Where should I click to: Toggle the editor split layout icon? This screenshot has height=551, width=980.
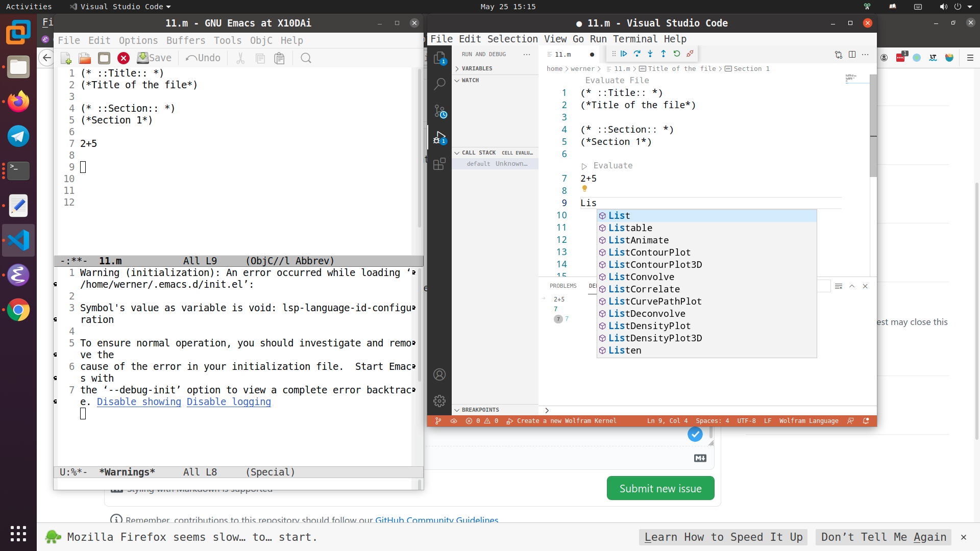click(x=852, y=54)
